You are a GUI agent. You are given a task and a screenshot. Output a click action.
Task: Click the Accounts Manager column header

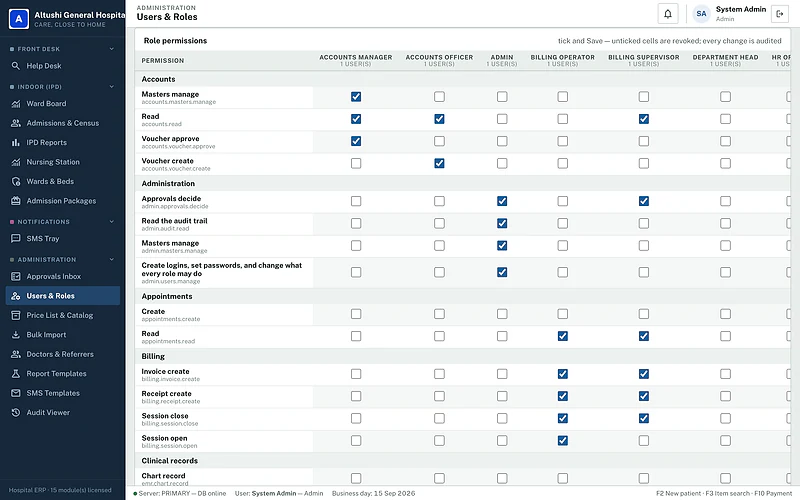(x=356, y=60)
